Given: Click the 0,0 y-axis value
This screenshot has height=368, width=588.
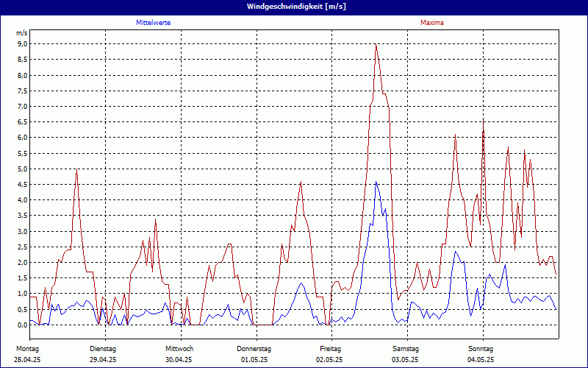Looking at the screenshot, I should tap(22, 325).
